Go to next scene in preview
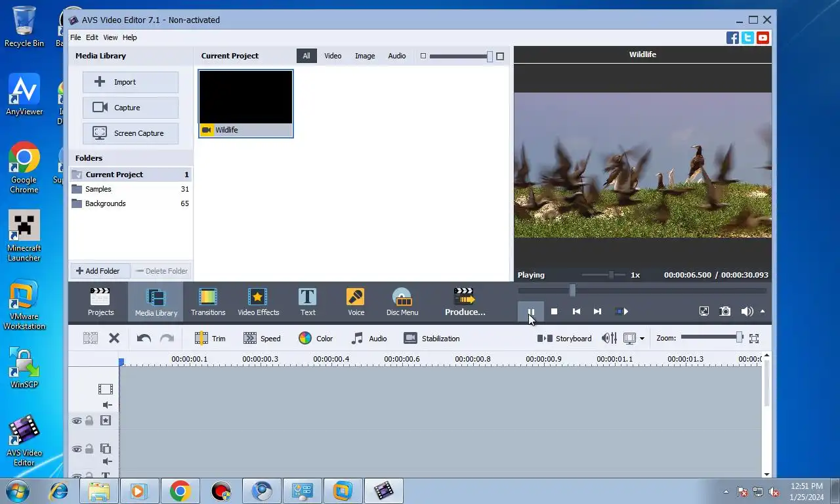The height and width of the screenshot is (504, 840). pos(621,312)
